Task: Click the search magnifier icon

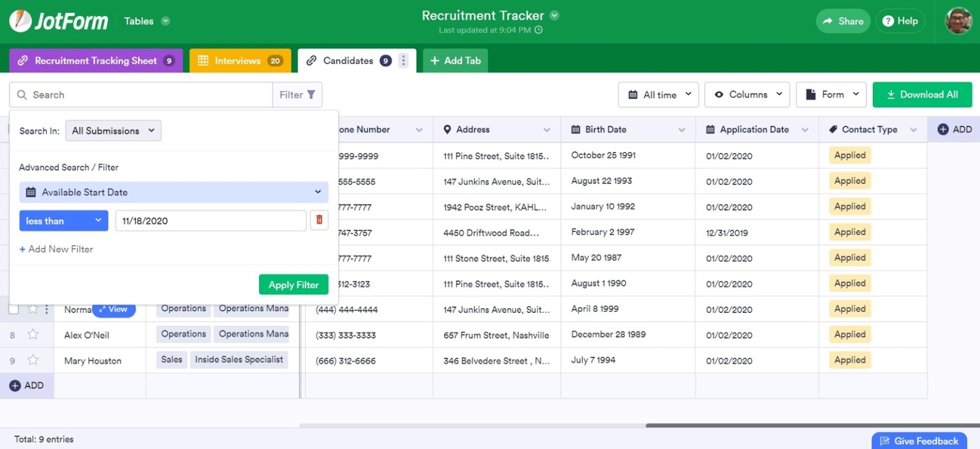Action: [x=22, y=95]
